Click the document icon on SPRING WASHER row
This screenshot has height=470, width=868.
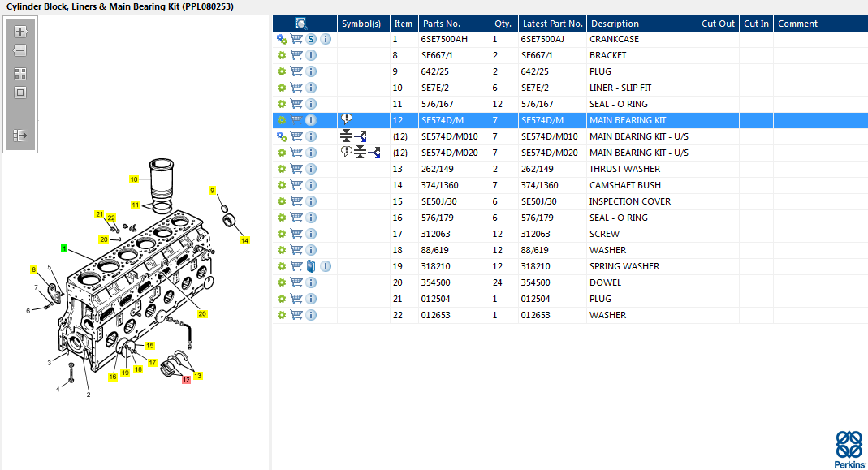point(311,266)
